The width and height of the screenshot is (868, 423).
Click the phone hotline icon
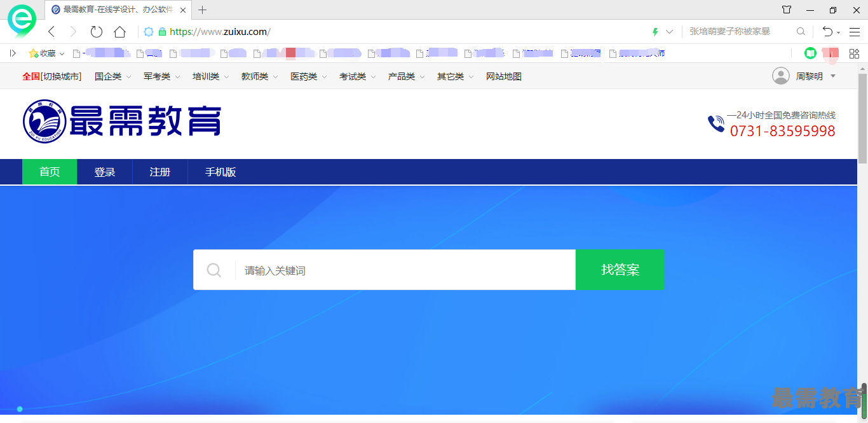click(x=716, y=123)
